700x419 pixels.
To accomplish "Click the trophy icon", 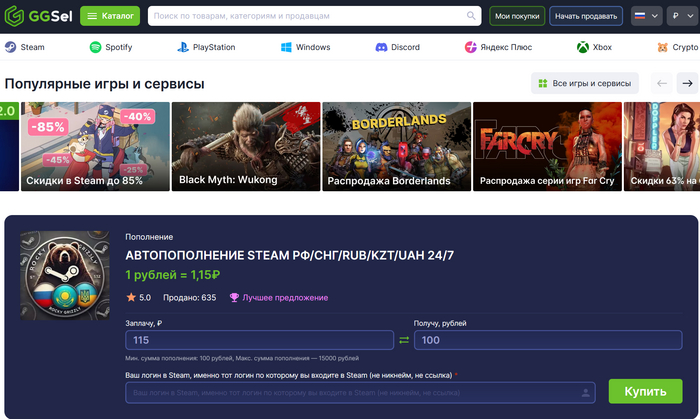I will pos(234,298).
